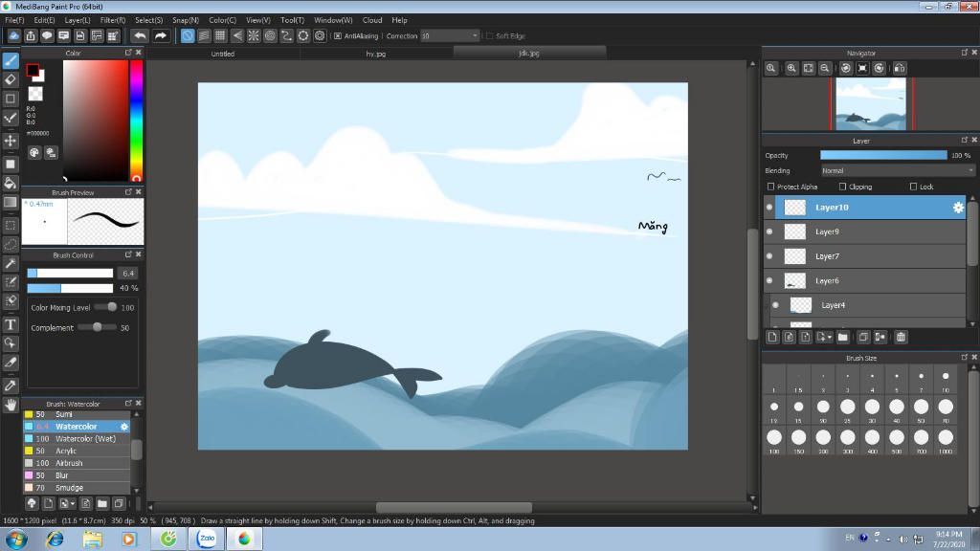
Task: Select Layer9 in the Layer panel
Action: pyautogui.click(x=865, y=231)
